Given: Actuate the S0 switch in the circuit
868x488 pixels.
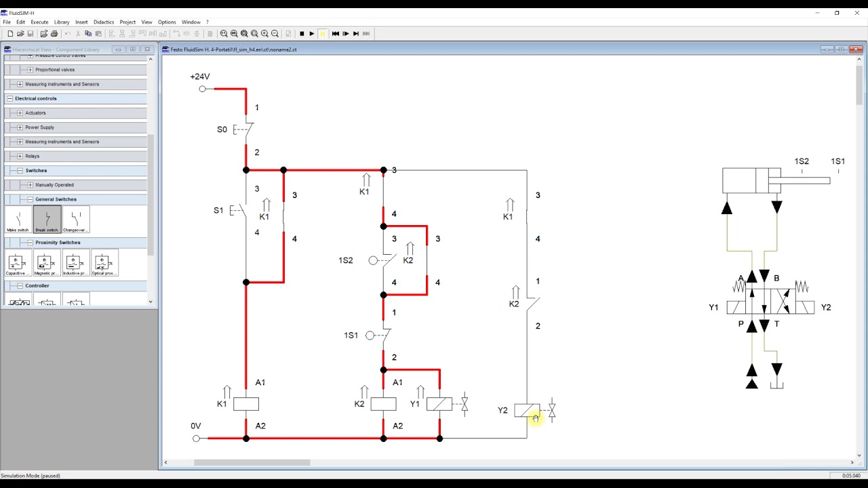Looking at the screenshot, I should 243,129.
